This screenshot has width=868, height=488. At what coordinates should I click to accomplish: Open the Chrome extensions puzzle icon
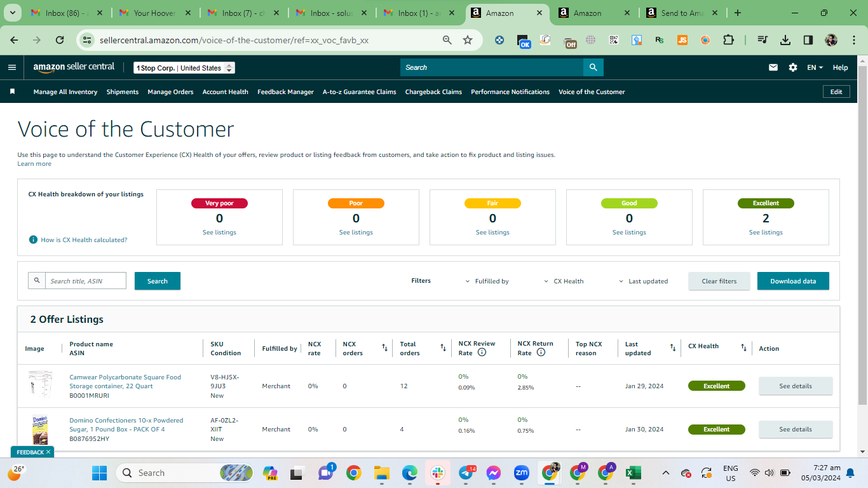pyautogui.click(x=728, y=40)
